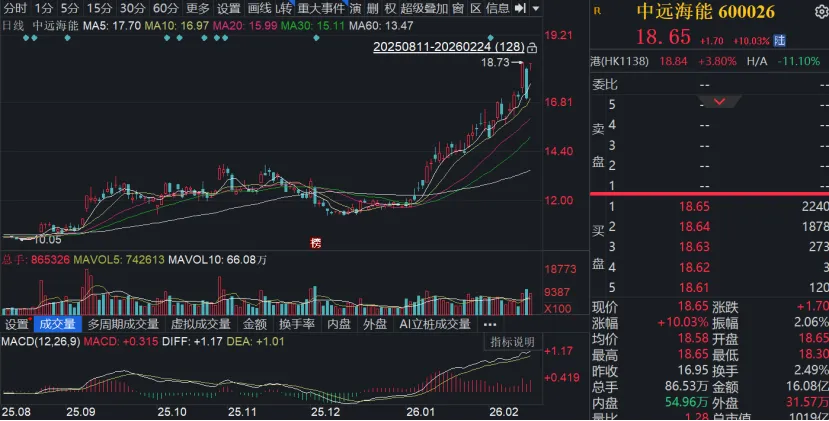
Task: Click the 昨收 16.95 value
Action: [694, 371]
